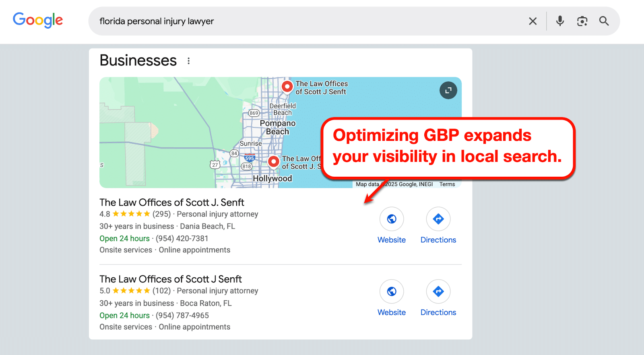Click the Google logo

pos(38,20)
